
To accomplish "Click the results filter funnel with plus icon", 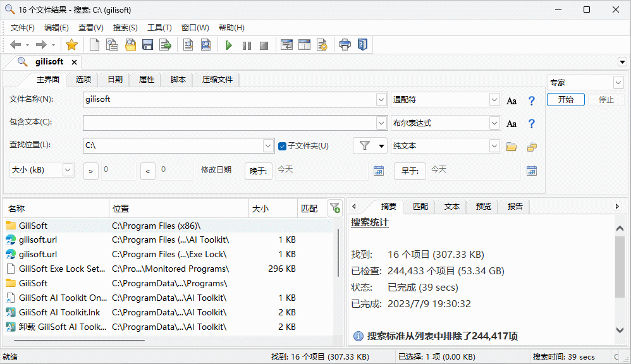I will (335, 208).
